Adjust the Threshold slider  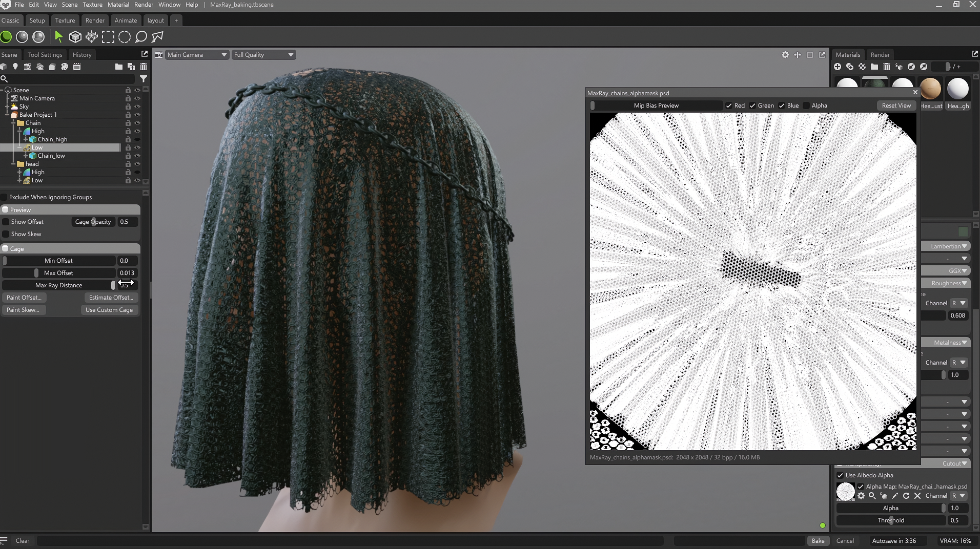(x=891, y=520)
